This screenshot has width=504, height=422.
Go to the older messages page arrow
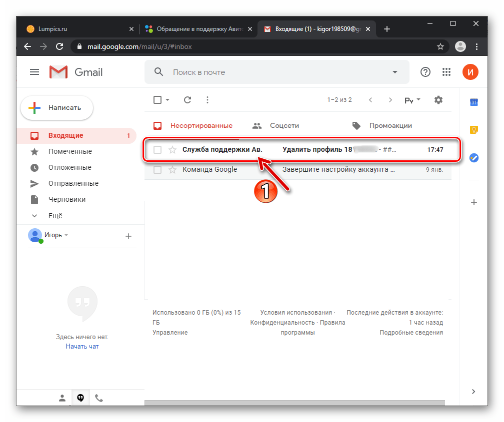point(390,100)
